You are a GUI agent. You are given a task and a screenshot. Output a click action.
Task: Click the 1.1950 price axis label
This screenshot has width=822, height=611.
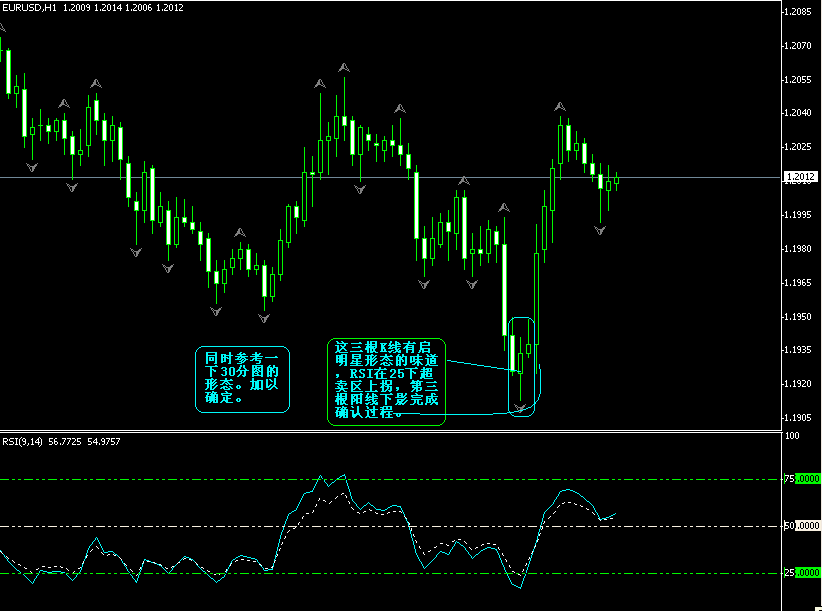tap(798, 317)
